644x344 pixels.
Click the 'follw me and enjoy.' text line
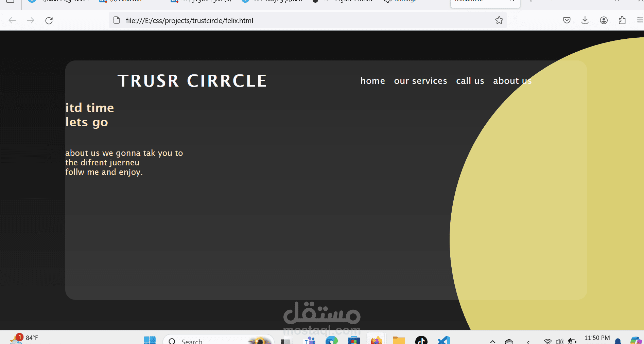click(104, 172)
